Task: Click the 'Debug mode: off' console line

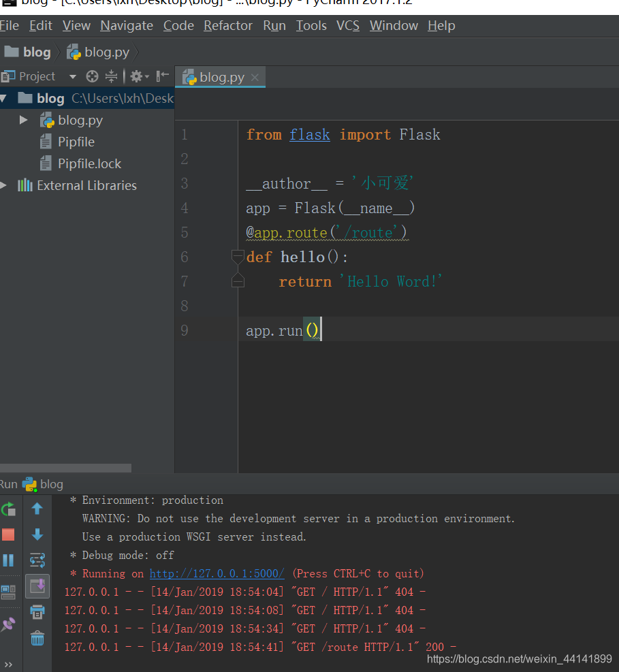Action: tap(121, 556)
